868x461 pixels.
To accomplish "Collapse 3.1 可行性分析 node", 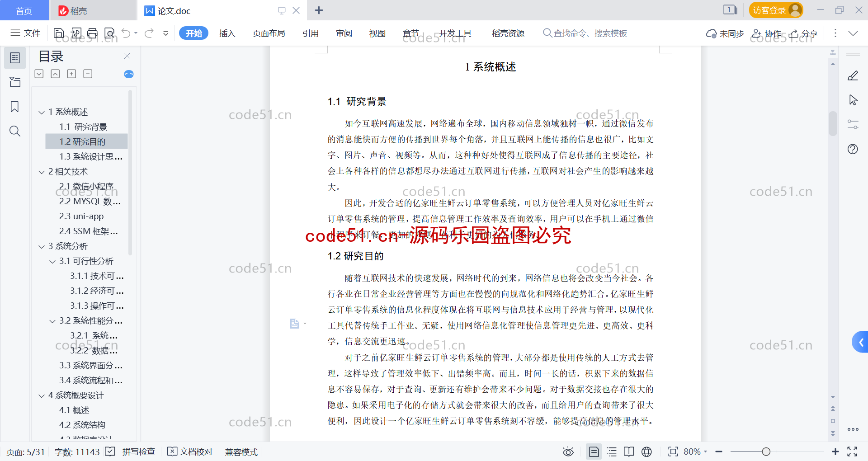I will [52, 261].
